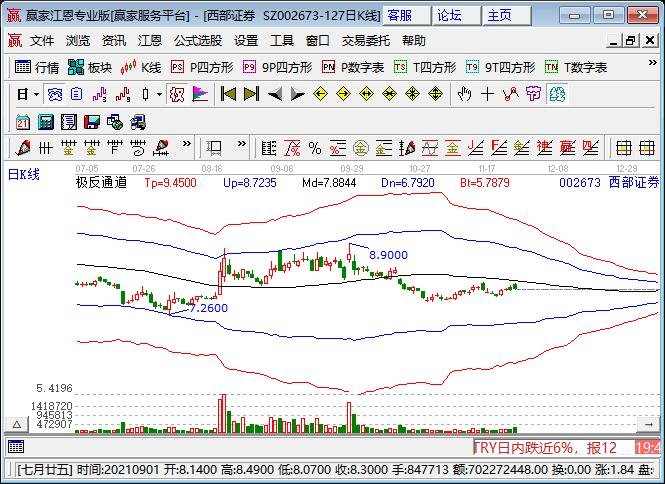Open the 江恩 menu
Image resolution: width=665 pixels, height=484 pixels.
(x=150, y=41)
